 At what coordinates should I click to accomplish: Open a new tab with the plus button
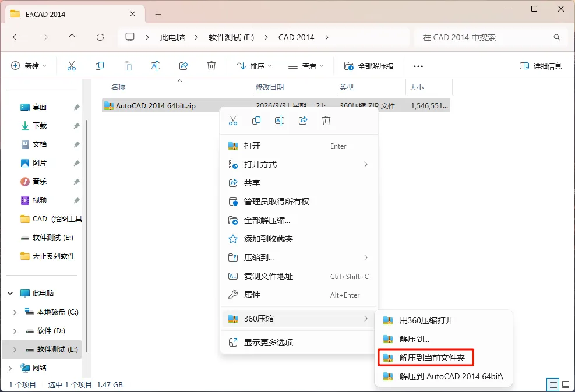coord(158,15)
